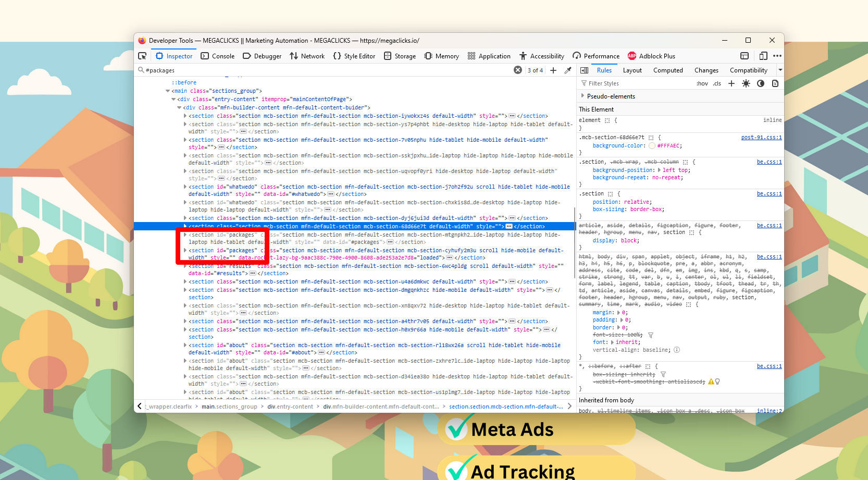Image resolution: width=868 pixels, height=480 pixels.
Task: Open Responsive Design Mode icon
Action: (763, 56)
